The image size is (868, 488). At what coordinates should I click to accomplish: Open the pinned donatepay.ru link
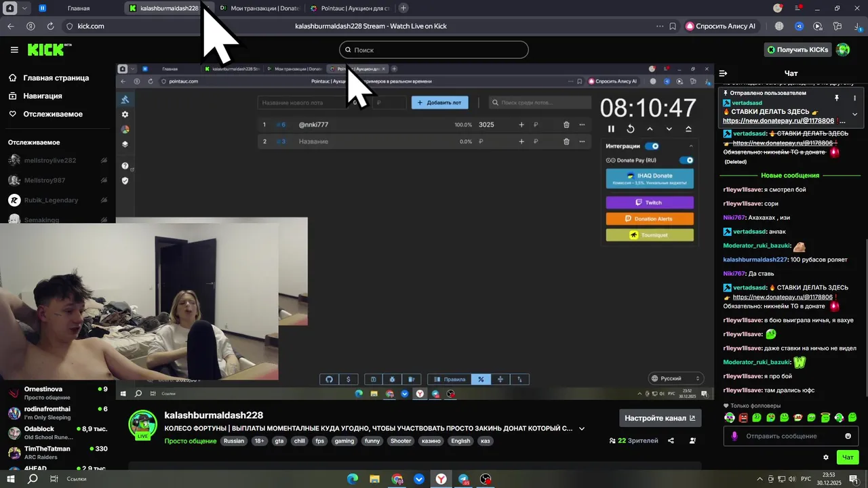click(x=778, y=121)
